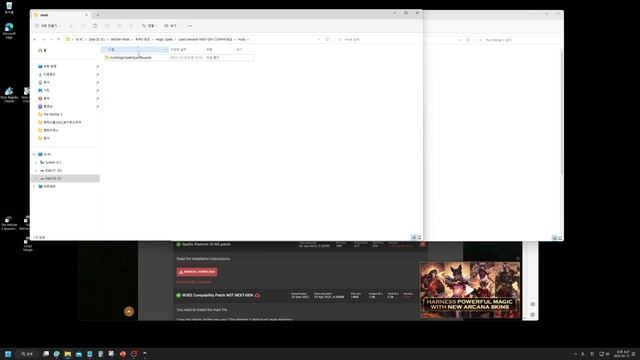The height and width of the screenshot is (360, 640).
Task: Click the Rename icon in Explorer toolbar
Action: click(x=107, y=26)
